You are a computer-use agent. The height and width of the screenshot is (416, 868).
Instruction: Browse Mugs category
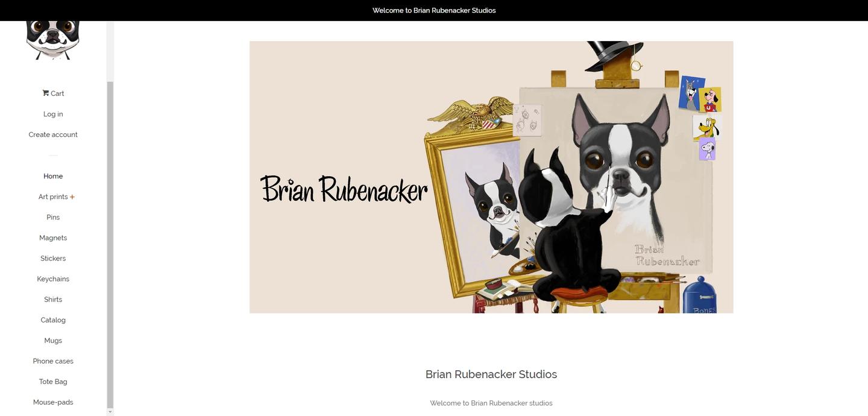coord(53,340)
